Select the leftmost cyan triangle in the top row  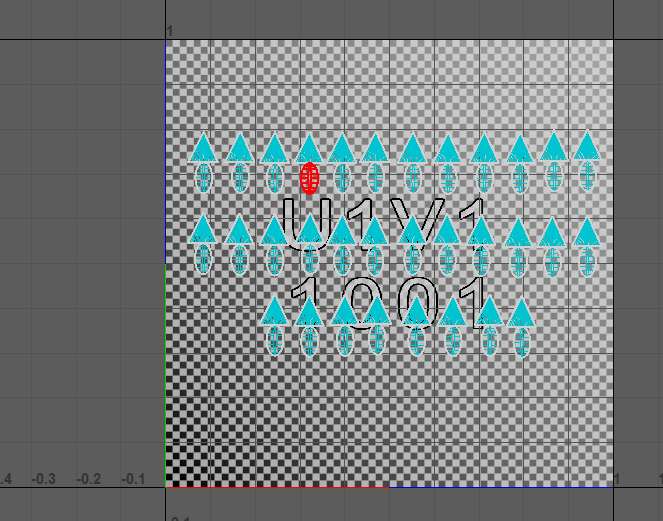203,148
